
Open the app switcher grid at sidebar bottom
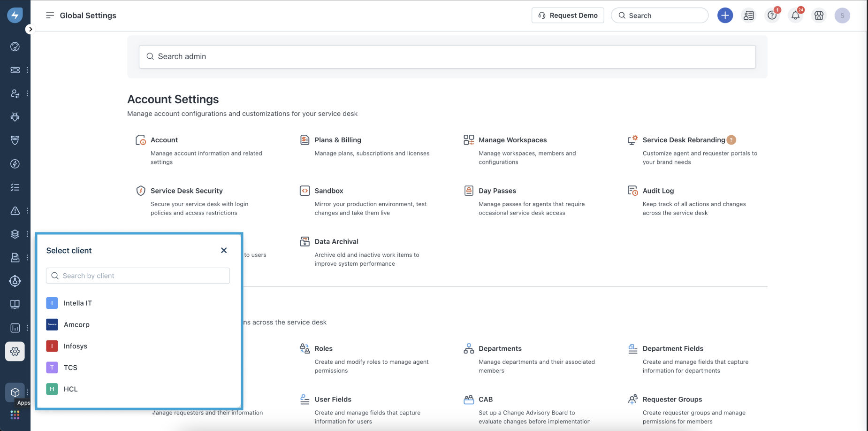tap(15, 415)
